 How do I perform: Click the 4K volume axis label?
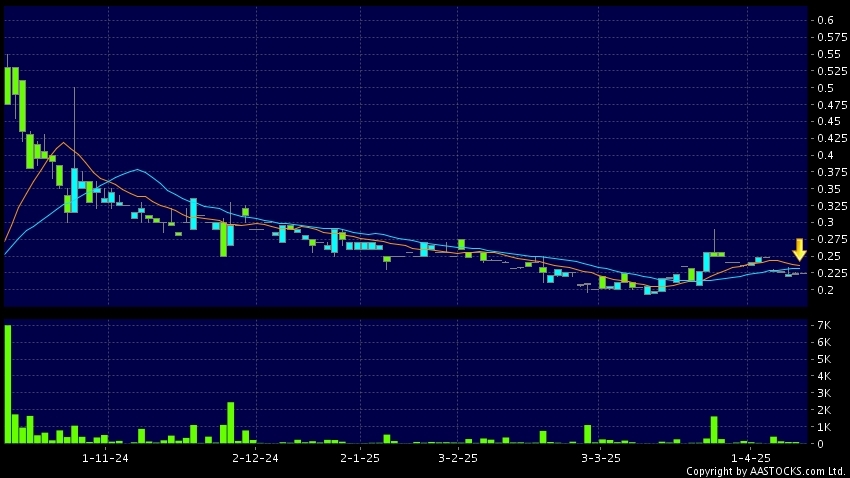coord(824,376)
